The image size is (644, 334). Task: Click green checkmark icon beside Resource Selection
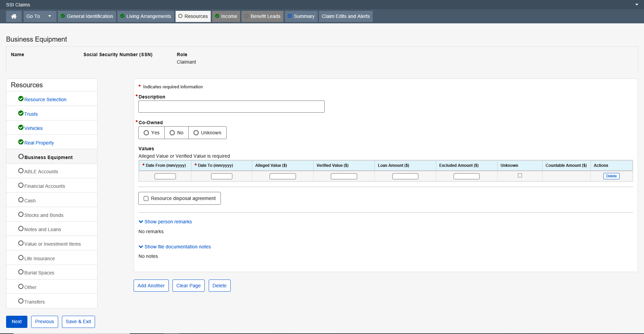point(21,99)
